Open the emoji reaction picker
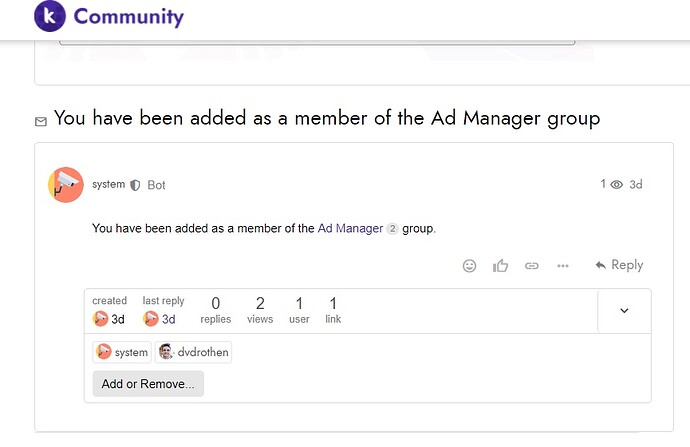Viewport: 690px width, 447px height. coord(470,265)
